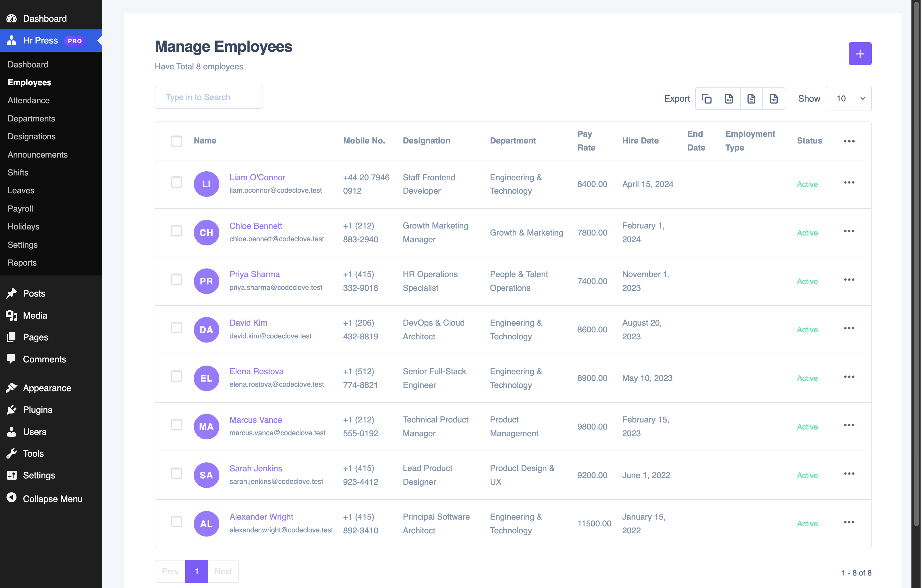
Task: Open the Plugins plug icon
Action: tap(12, 409)
